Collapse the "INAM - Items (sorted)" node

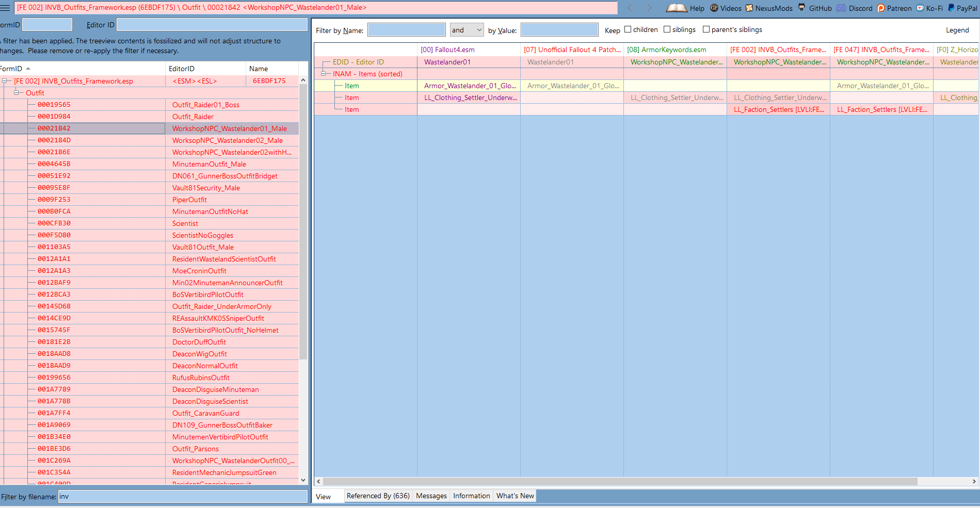(323, 74)
